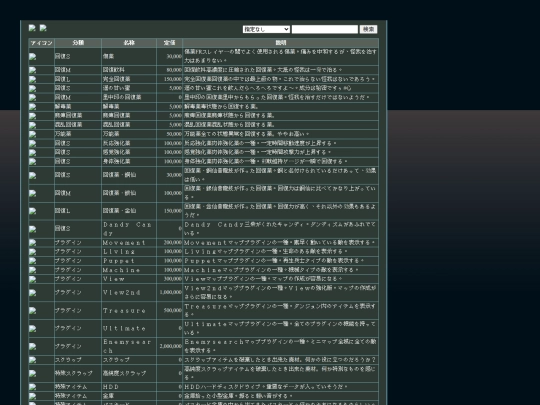The height and width of the screenshot is (405, 540).
Task: Click the icon in the 300,000 View row
Action: [32, 279]
